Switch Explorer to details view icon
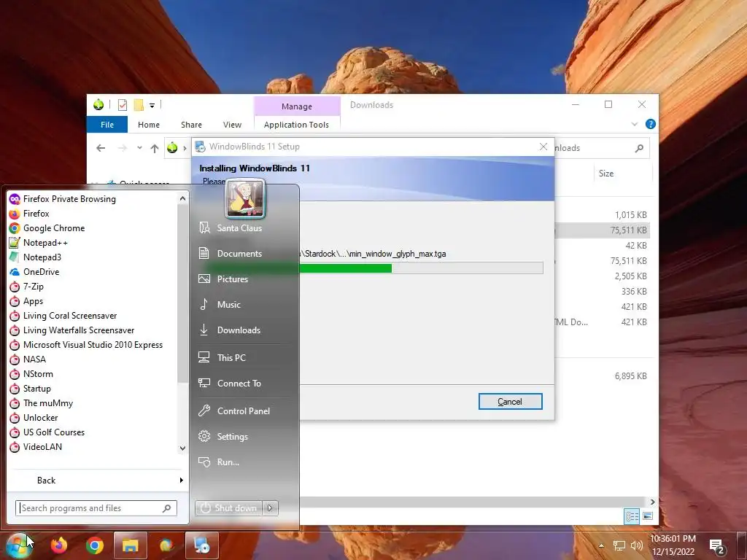This screenshot has height=560, width=747. pyautogui.click(x=632, y=516)
